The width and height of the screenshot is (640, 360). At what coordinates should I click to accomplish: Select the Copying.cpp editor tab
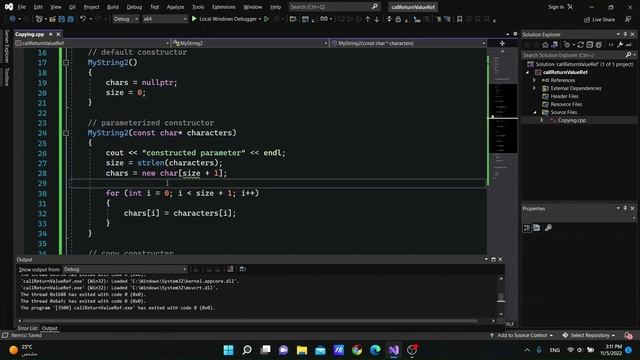point(29,34)
